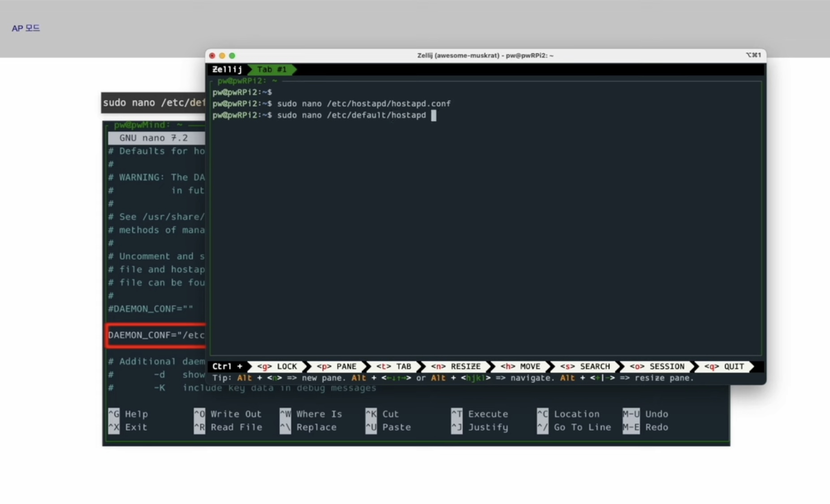
Task: Click ^/ Go To Line in nano footer
Action: 574,427
